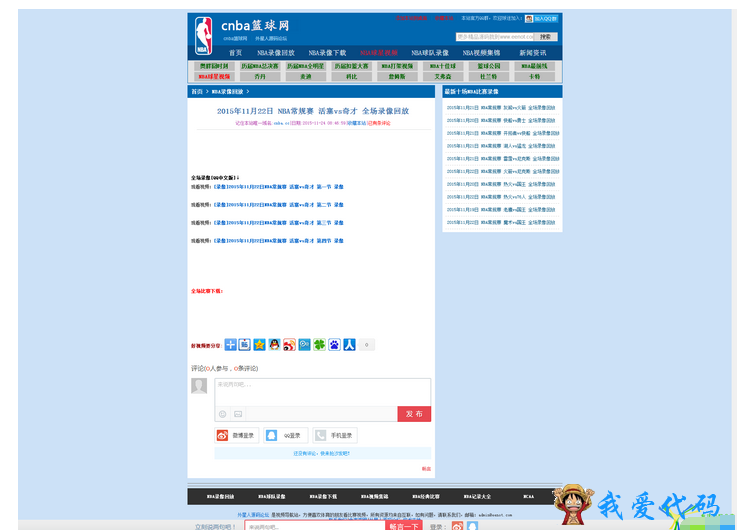
Task: Open the NBA录像下载 navigation tab
Action: [327, 53]
